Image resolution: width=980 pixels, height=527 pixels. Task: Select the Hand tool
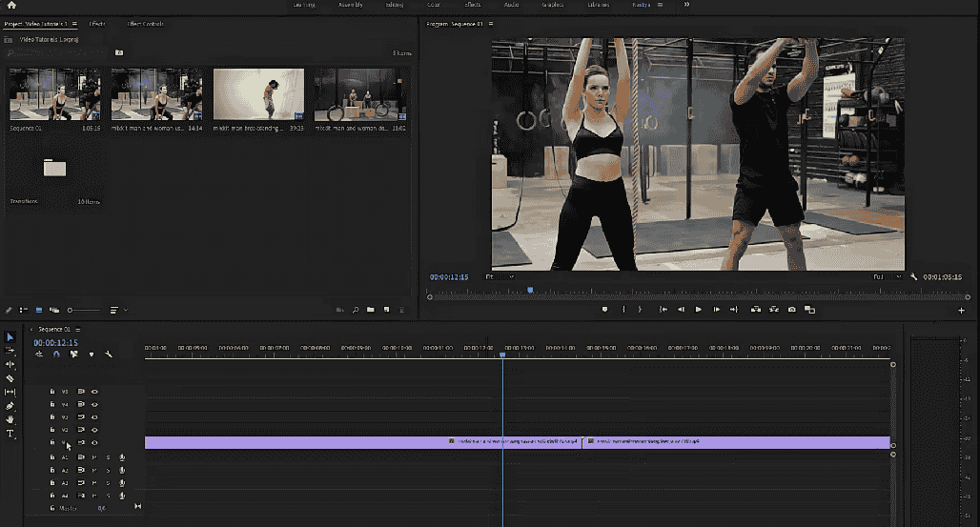10,419
